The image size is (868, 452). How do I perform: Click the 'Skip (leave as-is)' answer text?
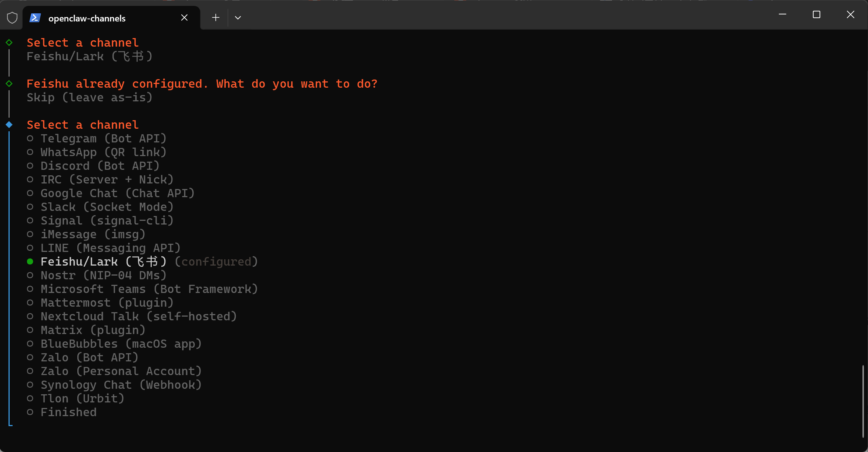(x=90, y=98)
